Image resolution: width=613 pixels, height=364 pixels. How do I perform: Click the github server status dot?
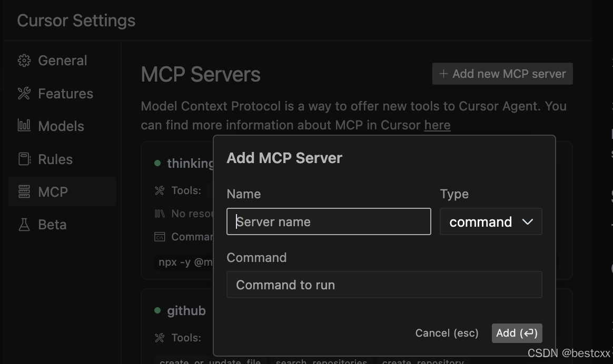tap(157, 310)
